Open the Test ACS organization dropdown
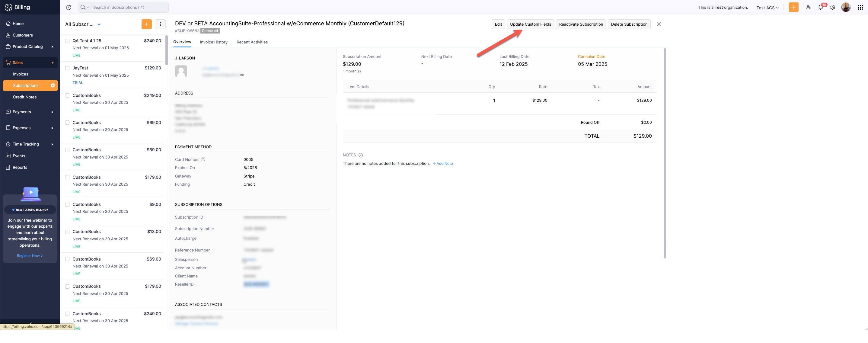Viewport: 868px width, 343px height. click(767, 8)
